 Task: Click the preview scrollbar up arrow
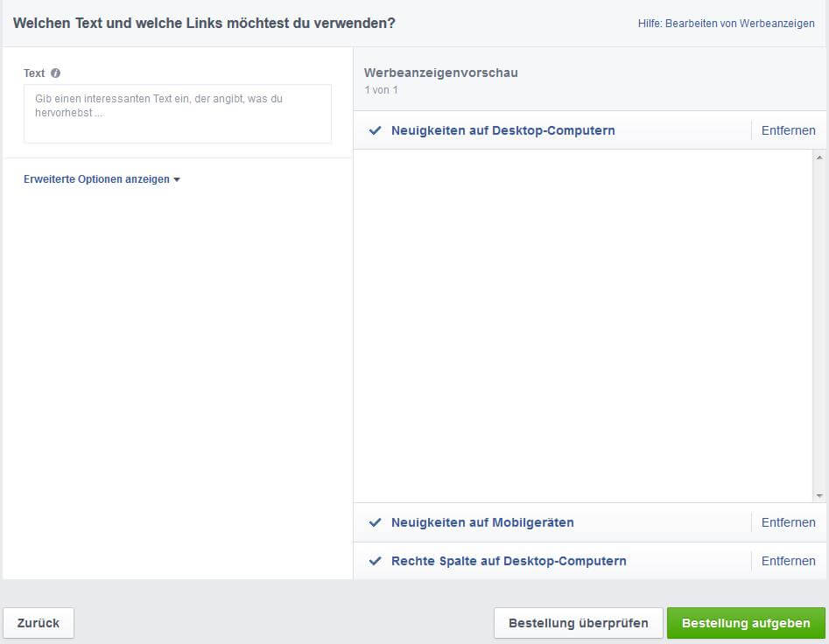pyautogui.click(x=819, y=157)
